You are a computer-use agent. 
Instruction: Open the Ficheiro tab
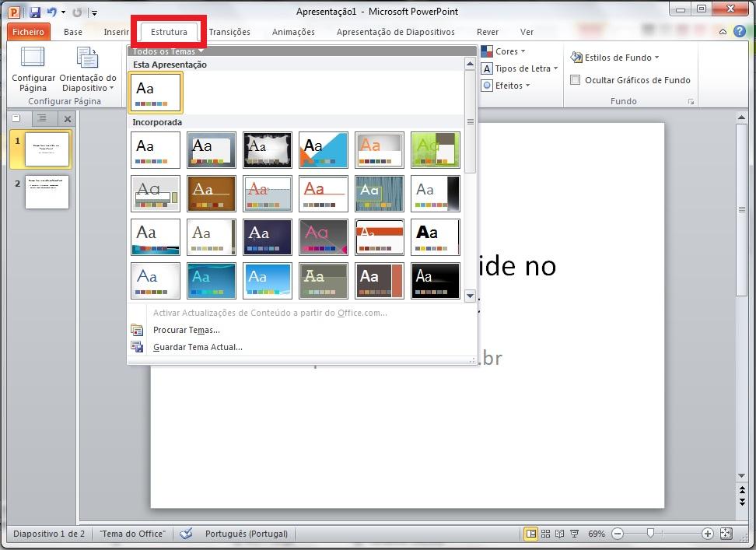[28, 32]
